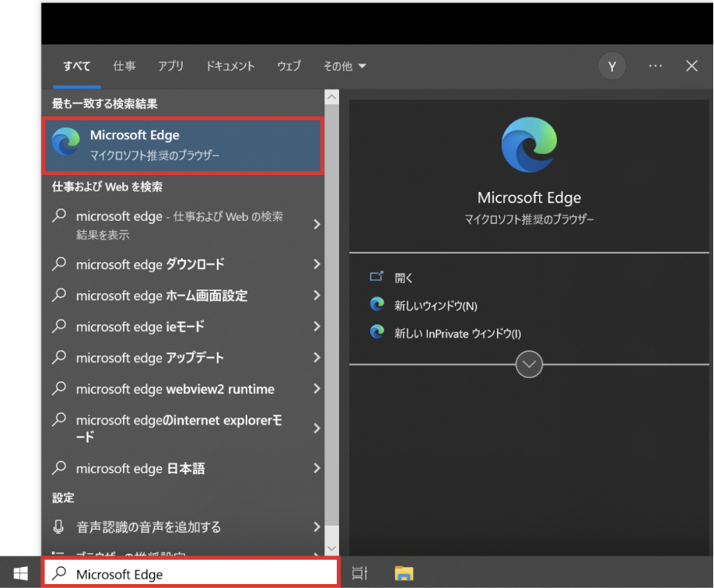This screenshot has width=714, height=588.
Task: Switch to the すべて tab
Action: 77,66
